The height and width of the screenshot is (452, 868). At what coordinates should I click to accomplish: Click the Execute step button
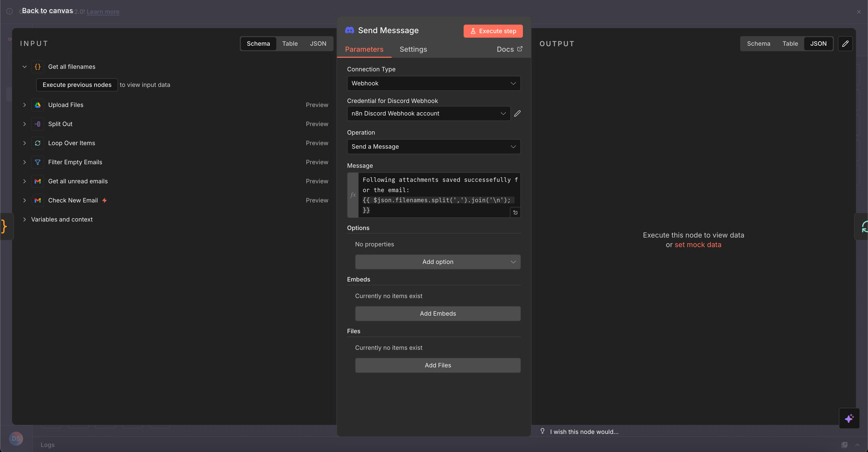[x=493, y=31]
